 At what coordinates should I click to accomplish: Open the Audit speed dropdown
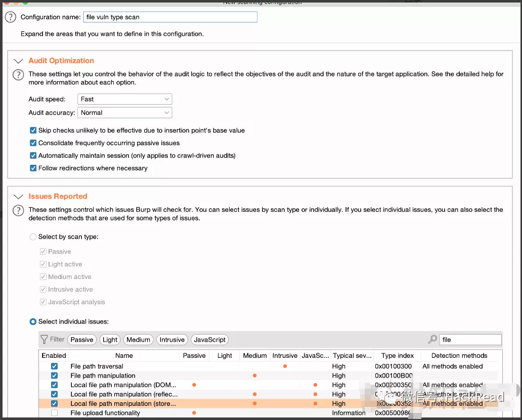coord(125,99)
